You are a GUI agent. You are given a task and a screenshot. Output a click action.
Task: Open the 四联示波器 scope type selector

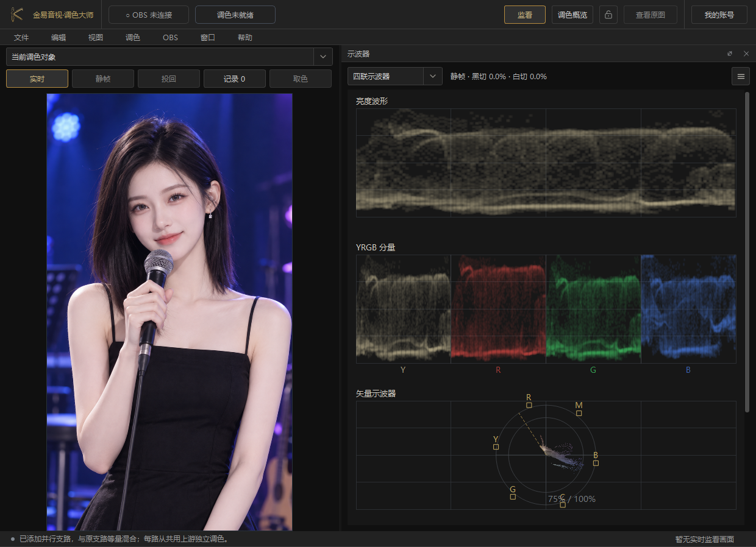coord(395,76)
